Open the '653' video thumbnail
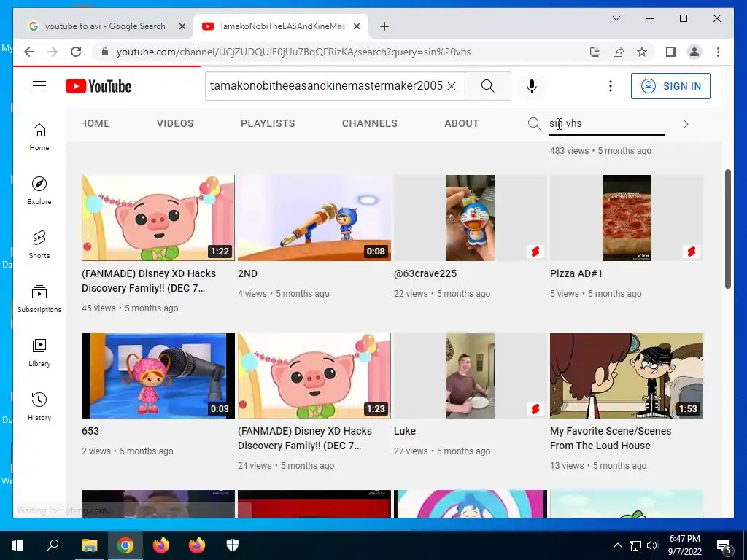The image size is (747, 560). point(158,376)
